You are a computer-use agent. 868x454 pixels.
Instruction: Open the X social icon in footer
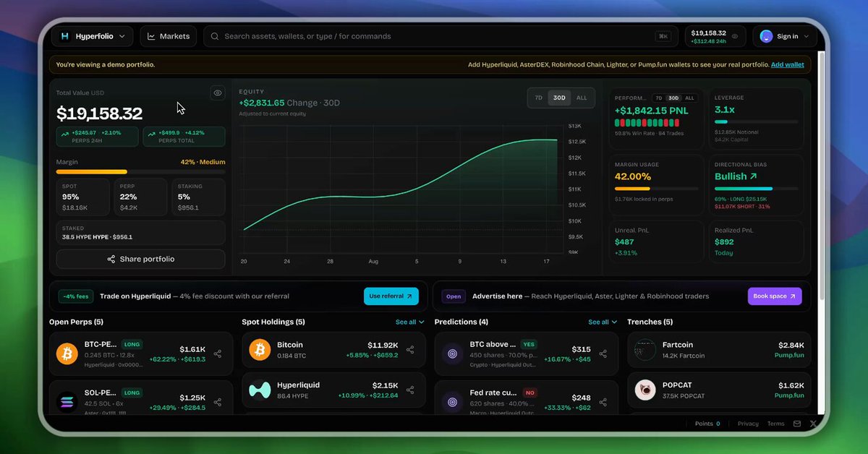point(813,424)
